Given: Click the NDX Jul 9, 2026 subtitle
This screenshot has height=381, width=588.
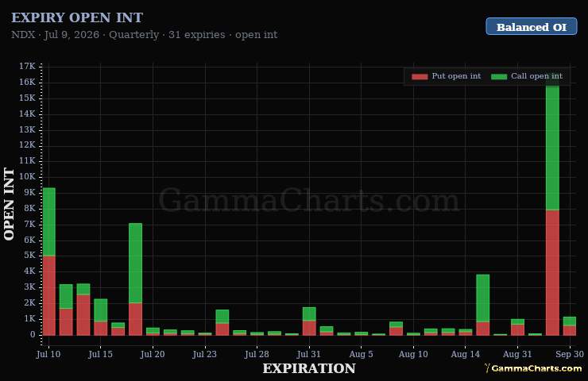Looking at the screenshot, I should (x=145, y=34).
